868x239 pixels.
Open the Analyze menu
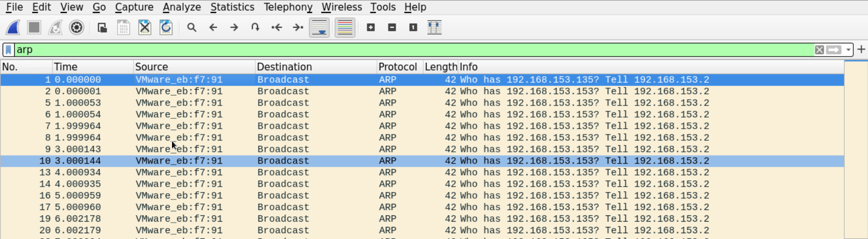[182, 7]
